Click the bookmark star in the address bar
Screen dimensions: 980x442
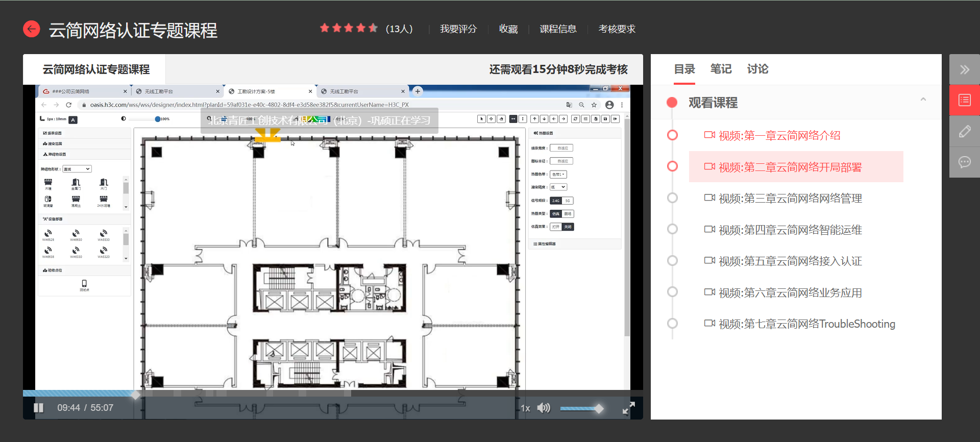coord(594,105)
